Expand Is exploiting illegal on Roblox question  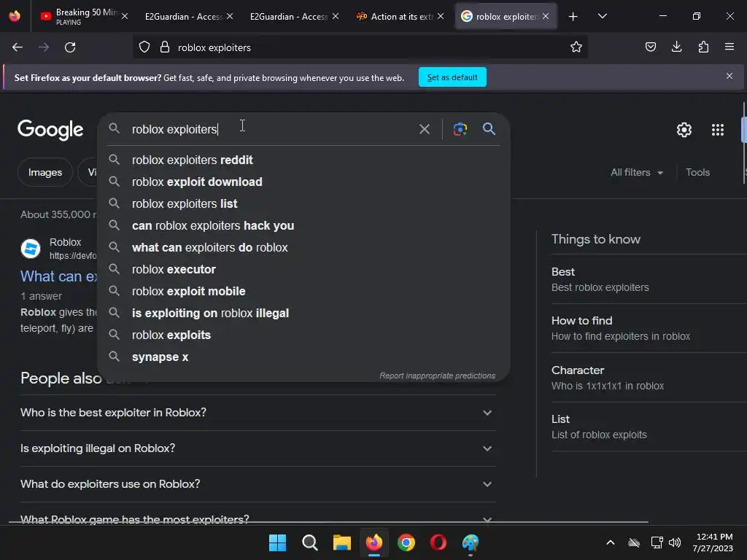(x=258, y=448)
